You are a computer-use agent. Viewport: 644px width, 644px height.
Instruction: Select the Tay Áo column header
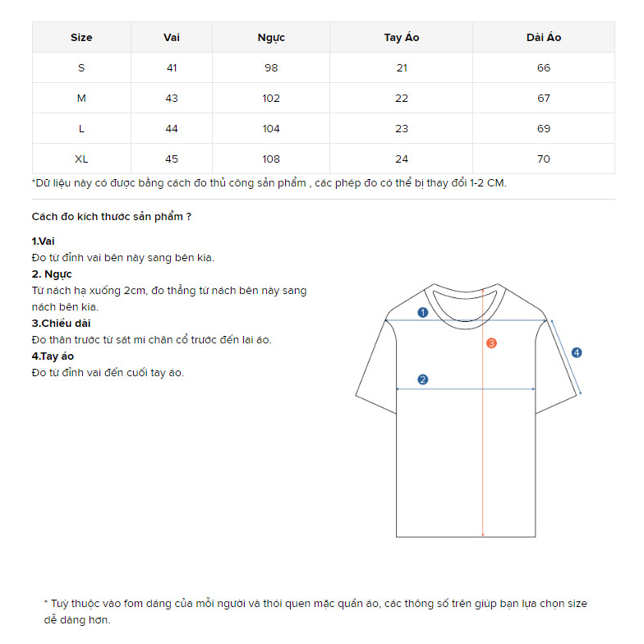coord(401,37)
